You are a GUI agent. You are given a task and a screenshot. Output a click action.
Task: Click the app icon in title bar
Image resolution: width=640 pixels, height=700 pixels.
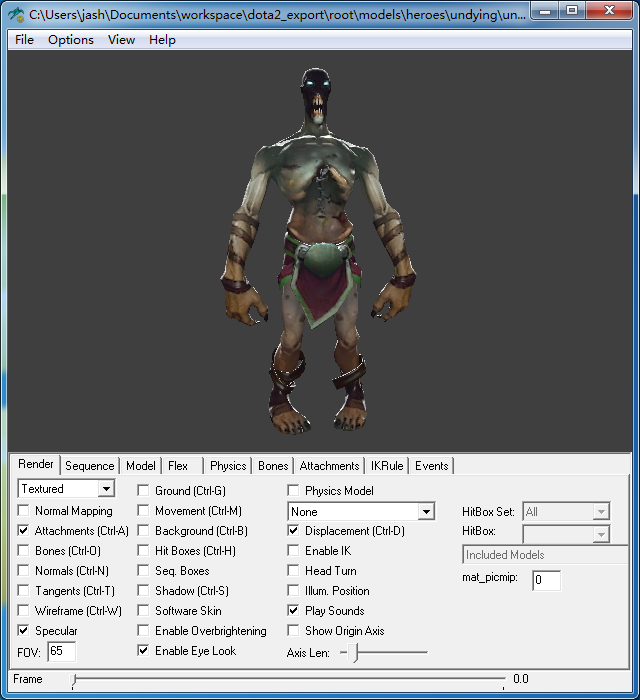click(x=16, y=14)
